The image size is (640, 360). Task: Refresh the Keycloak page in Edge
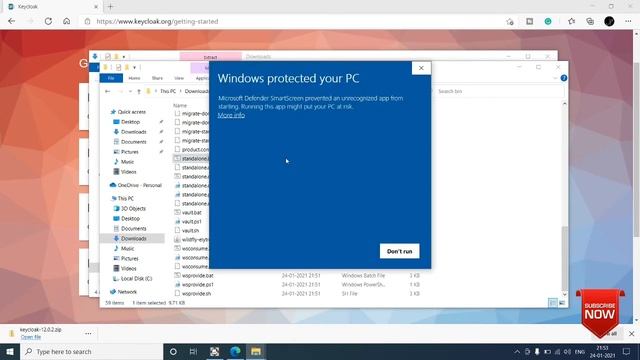48,21
